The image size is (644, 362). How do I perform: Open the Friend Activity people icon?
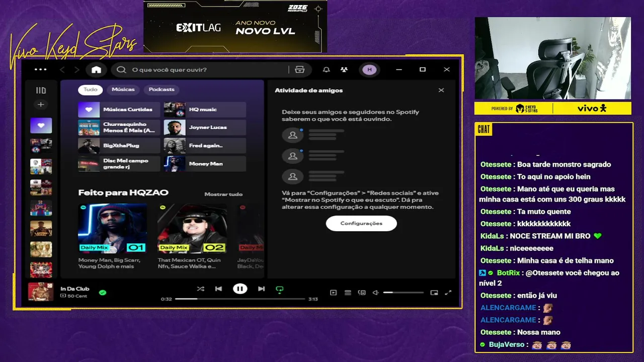click(x=344, y=69)
